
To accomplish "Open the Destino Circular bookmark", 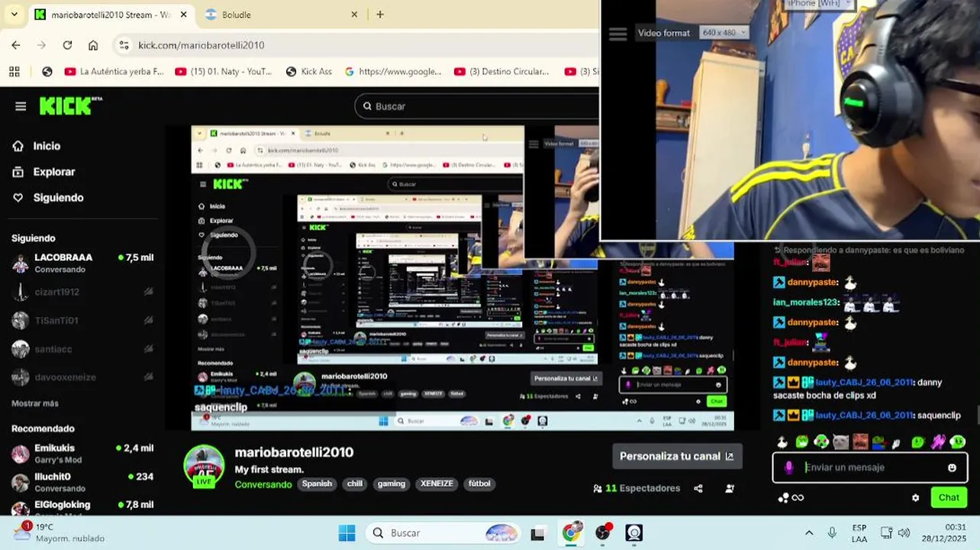I will 502,71.
